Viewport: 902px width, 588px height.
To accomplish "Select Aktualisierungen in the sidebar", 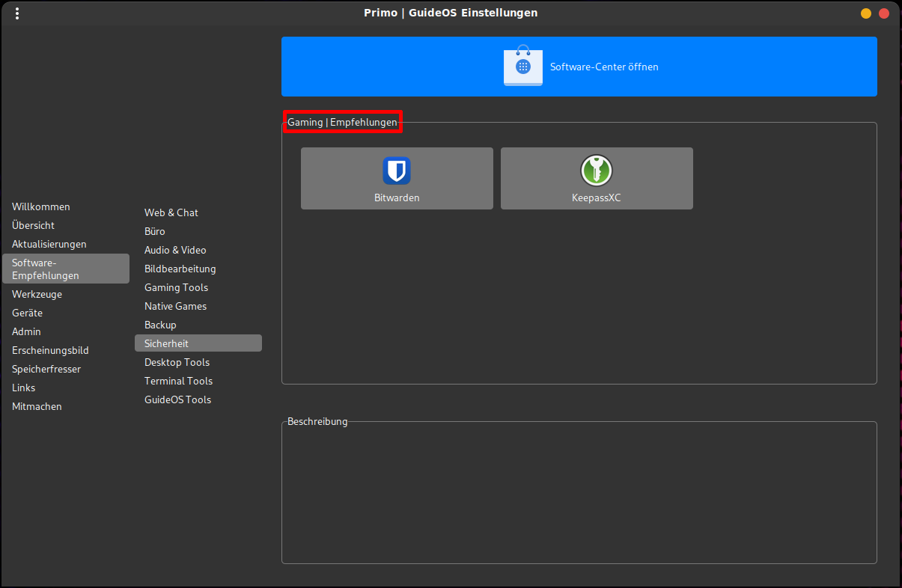I will (49, 244).
